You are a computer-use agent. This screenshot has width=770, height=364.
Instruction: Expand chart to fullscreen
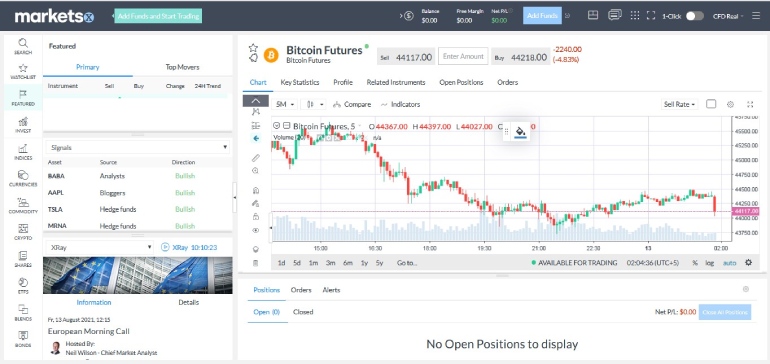pyautogui.click(x=750, y=104)
